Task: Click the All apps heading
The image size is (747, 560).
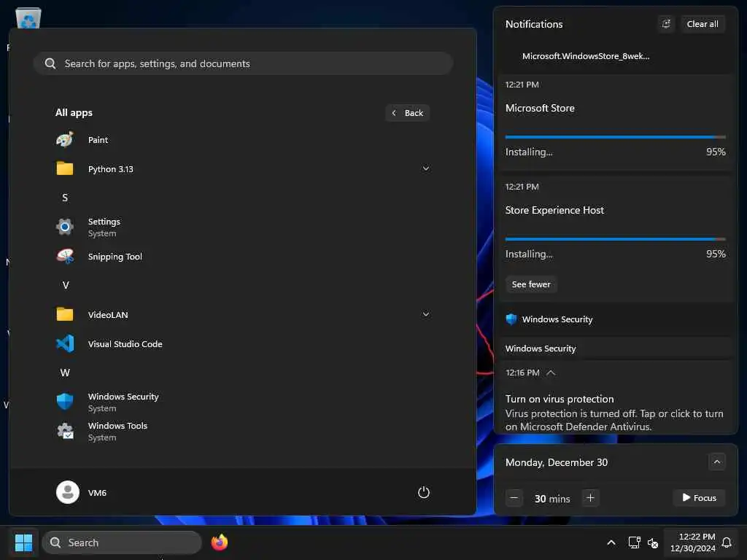Action: 74,113
